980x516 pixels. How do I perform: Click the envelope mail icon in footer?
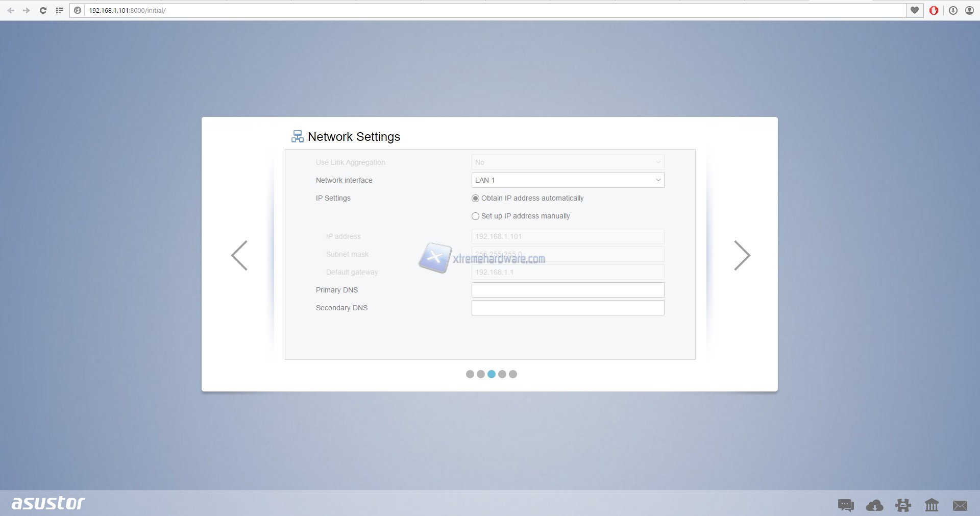tap(960, 505)
